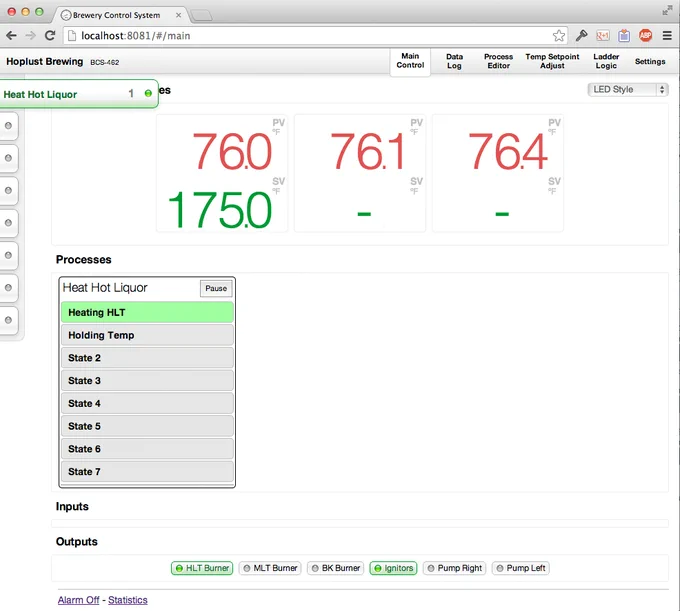Toggle the sixth sidebar process indicator
Viewport: 680px width, 611px height.
pyautogui.click(x=8, y=255)
